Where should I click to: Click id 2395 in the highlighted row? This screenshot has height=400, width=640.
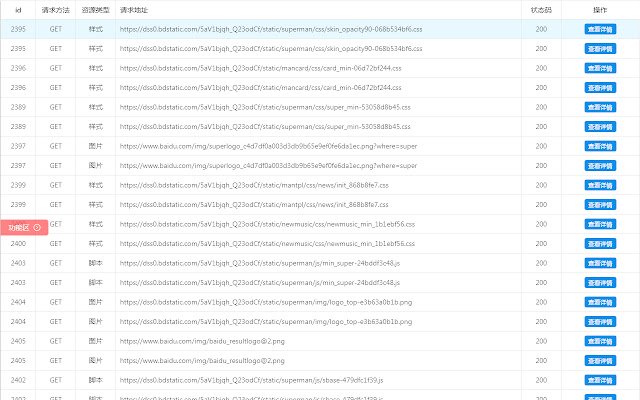(x=18, y=29)
